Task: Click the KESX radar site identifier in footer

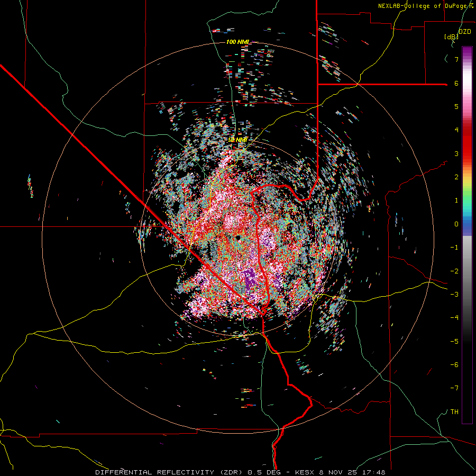Action: [x=305, y=472]
